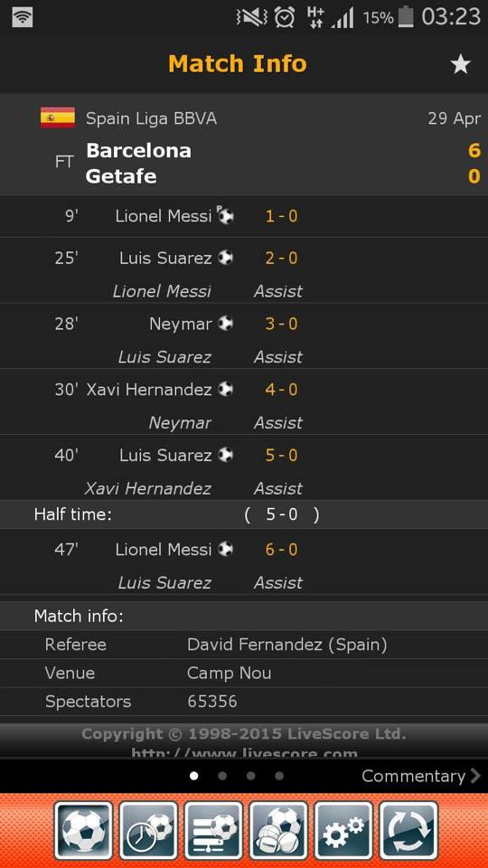Tap the Spain Liga BBVA league name
Screen dimensions: 488x868
tap(151, 118)
